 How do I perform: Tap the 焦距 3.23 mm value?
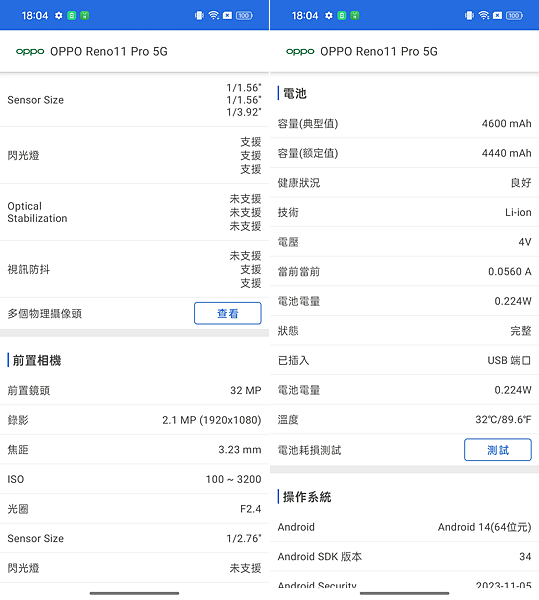click(240, 450)
